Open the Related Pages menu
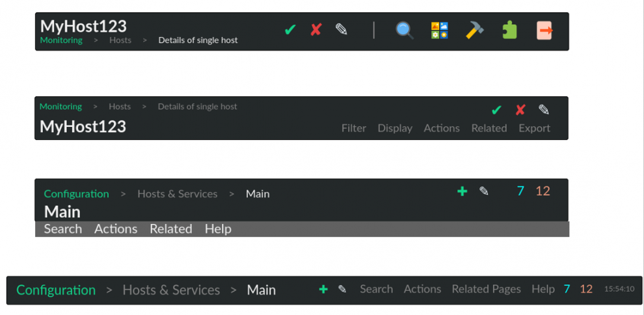 click(x=486, y=289)
